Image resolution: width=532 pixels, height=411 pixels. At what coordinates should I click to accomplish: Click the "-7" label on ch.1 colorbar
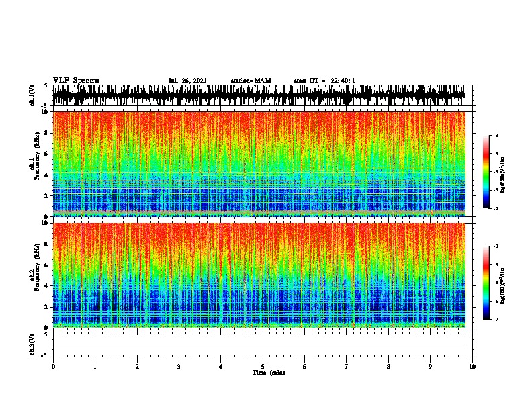(496, 208)
